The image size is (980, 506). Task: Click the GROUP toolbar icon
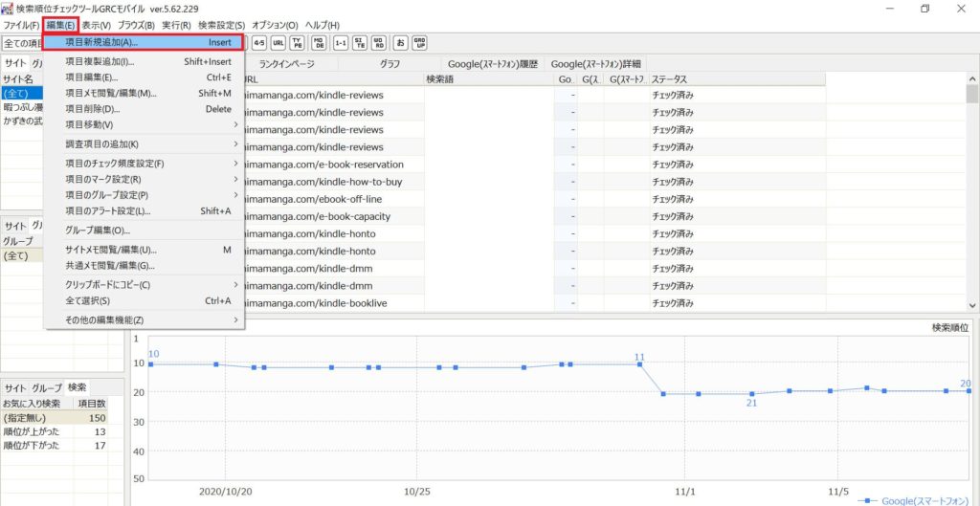pyautogui.click(x=419, y=43)
